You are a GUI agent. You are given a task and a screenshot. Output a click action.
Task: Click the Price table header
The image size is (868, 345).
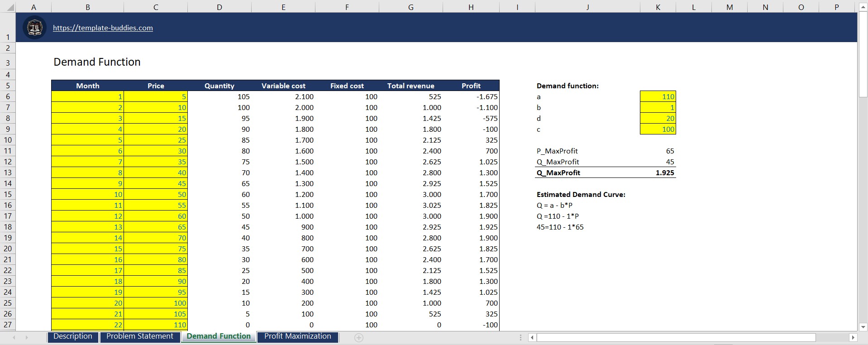tap(156, 86)
